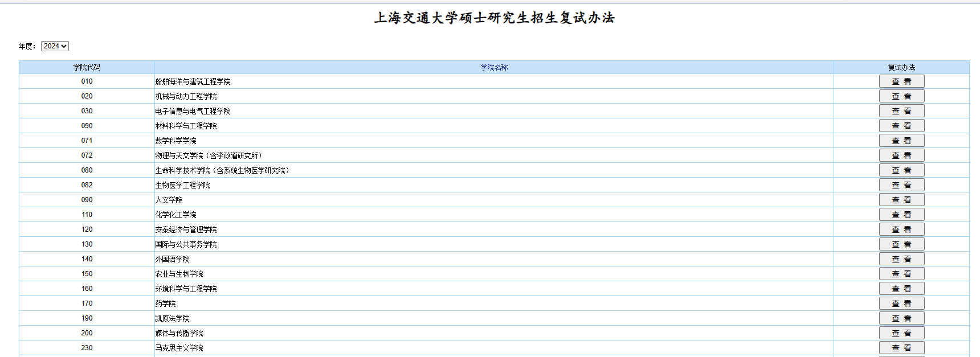This screenshot has width=980, height=357.
Task: Click college code 190
Action: [x=87, y=318]
